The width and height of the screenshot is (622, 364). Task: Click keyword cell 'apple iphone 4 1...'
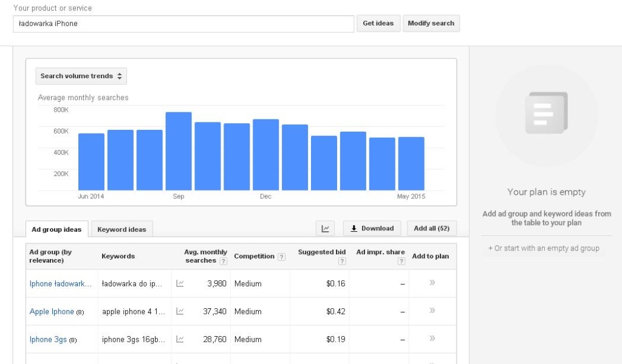coord(133,312)
